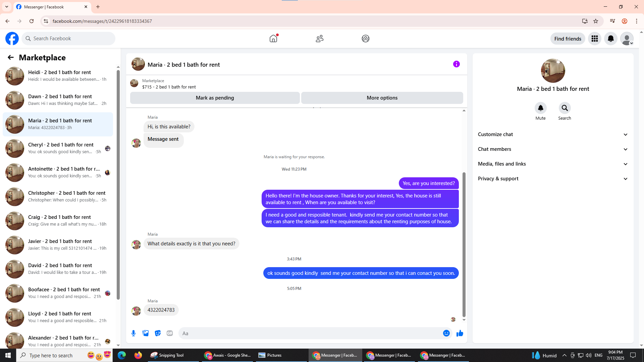Viewport: 644px width, 362px height.
Task: Reload the page in Chrome
Action: pyautogui.click(x=32, y=21)
